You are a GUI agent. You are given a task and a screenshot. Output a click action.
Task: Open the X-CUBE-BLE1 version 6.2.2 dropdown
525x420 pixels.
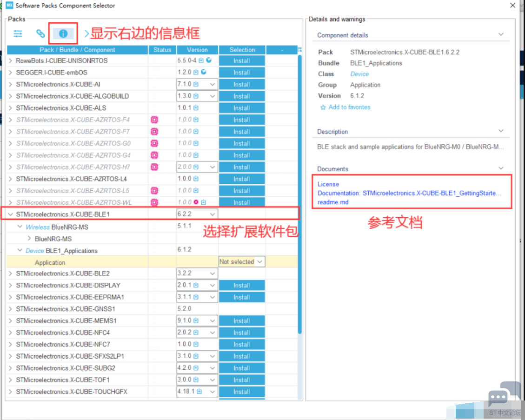click(x=212, y=214)
